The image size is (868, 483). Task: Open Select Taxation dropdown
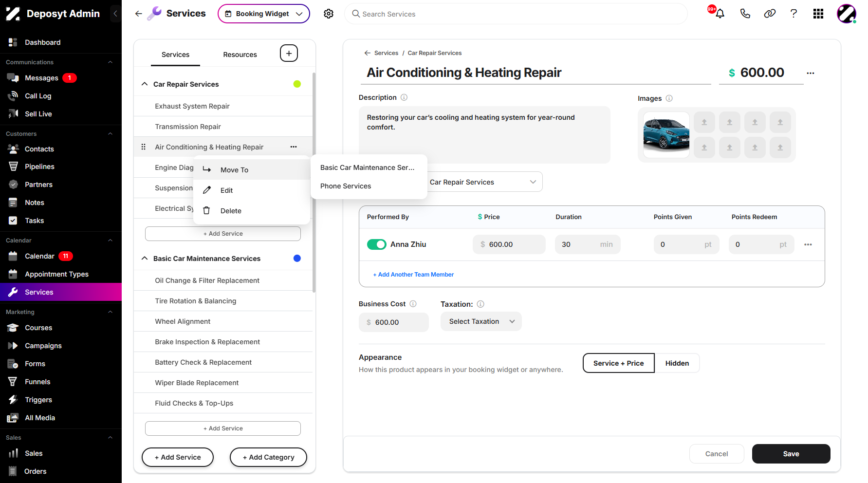[x=481, y=321]
